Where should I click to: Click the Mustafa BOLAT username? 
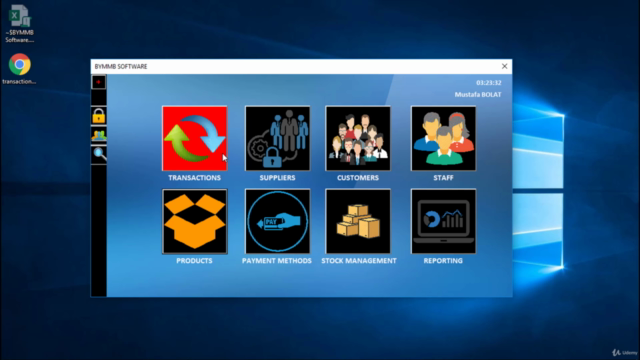[x=478, y=95]
